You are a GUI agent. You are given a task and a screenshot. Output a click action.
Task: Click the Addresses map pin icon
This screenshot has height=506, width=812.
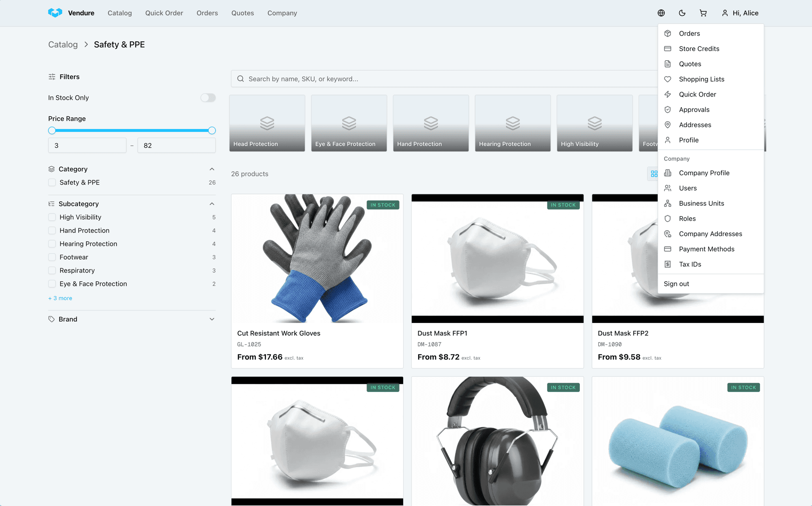[x=667, y=125]
